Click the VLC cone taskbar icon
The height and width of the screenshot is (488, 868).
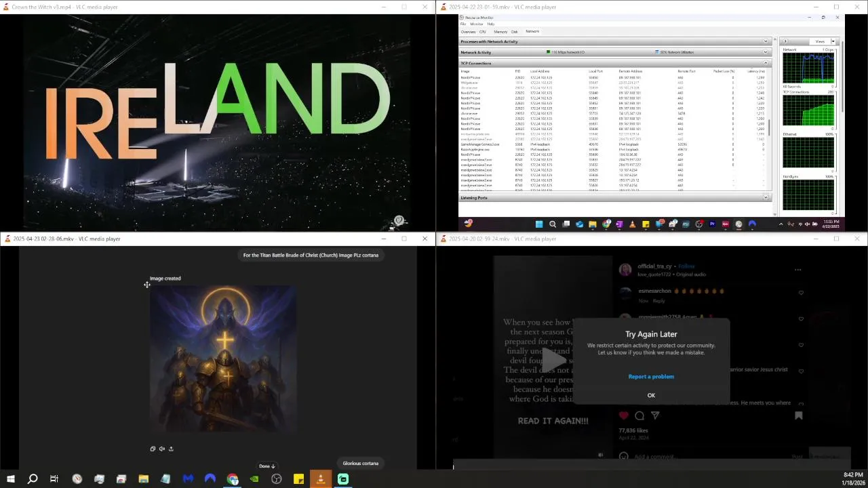click(321, 479)
